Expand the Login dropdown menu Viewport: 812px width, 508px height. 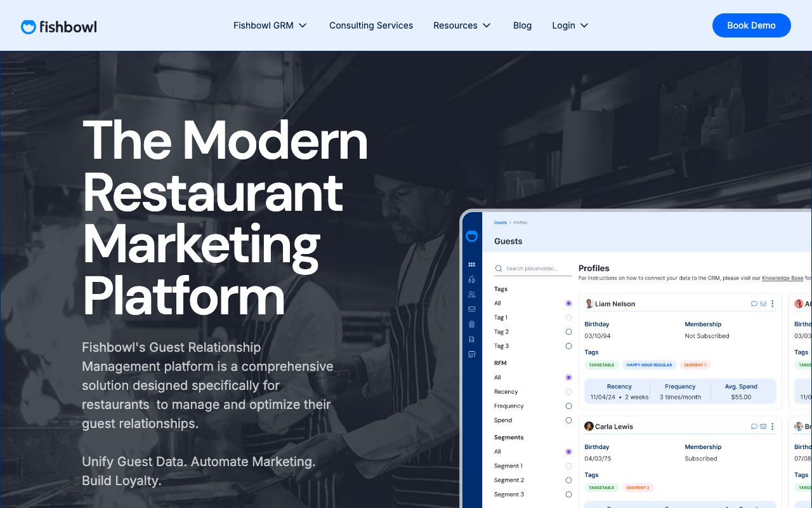pyautogui.click(x=570, y=25)
